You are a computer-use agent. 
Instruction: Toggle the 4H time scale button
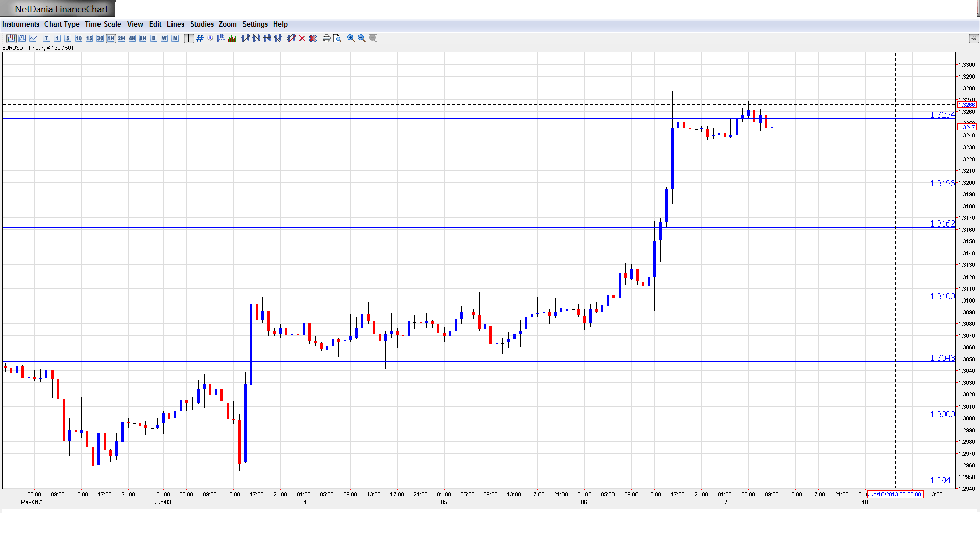pyautogui.click(x=132, y=38)
